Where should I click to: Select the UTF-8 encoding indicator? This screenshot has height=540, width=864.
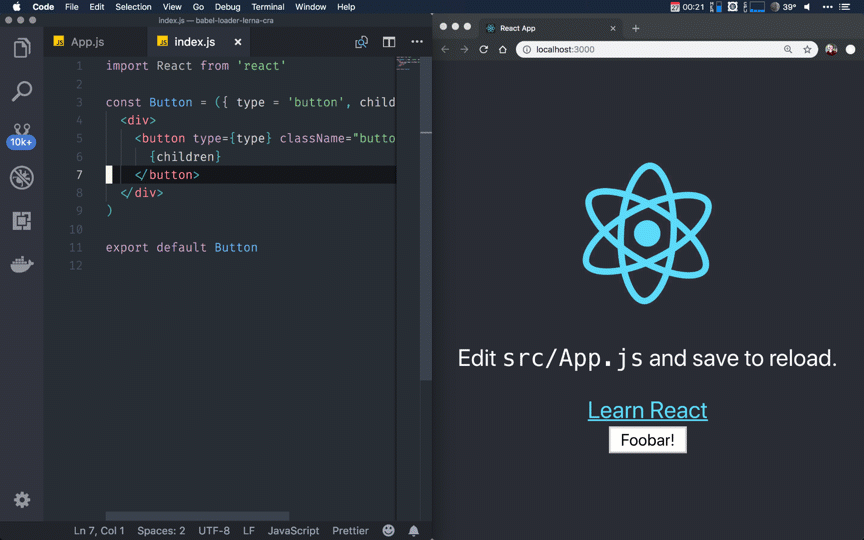point(214,531)
